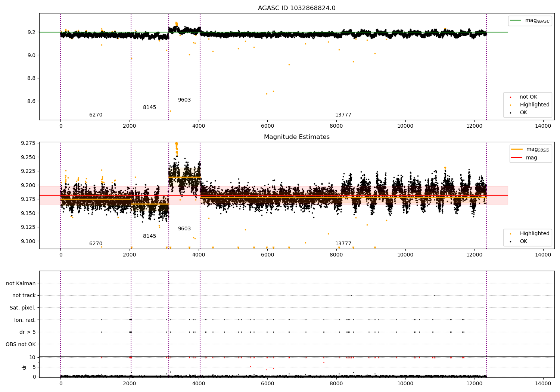Click the rotated 'dr' y-axis label
The width and height of the screenshot is (560, 392).
tap(24, 367)
